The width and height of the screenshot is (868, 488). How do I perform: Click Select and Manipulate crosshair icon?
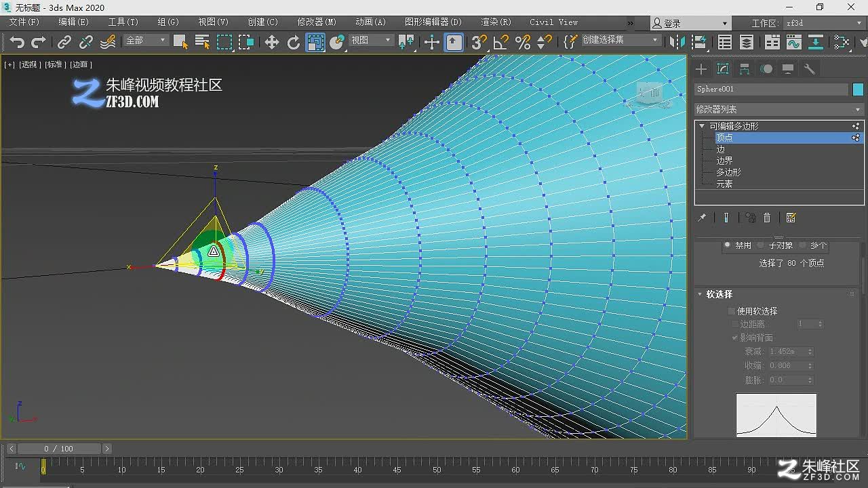431,42
